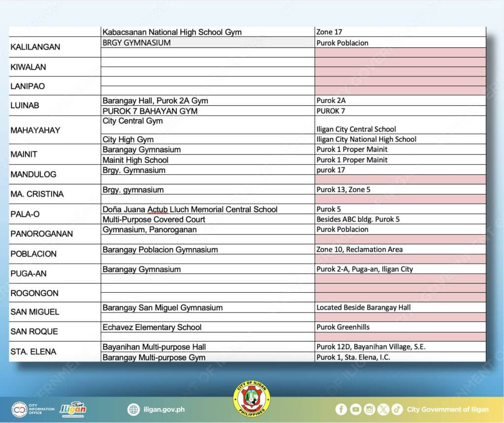
Task: Click the Kabacsanan National High School Gym cell
Action: click(172, 32)
